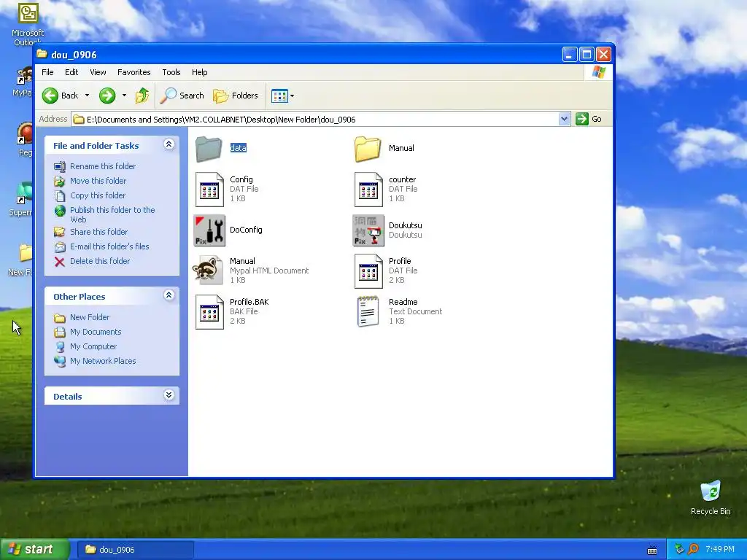
Task: Go up one folder level
Action: [x=142, y=96]
